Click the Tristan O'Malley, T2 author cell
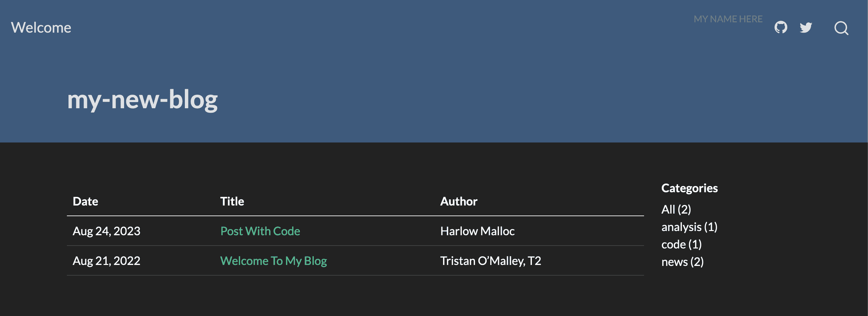 [x=490, y=260]
